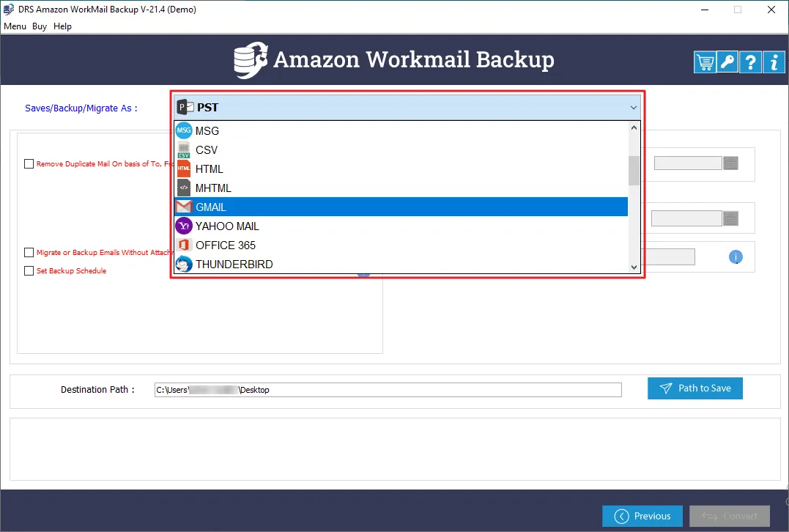
Task: Open the Help menu
Action: pos(62,26)
